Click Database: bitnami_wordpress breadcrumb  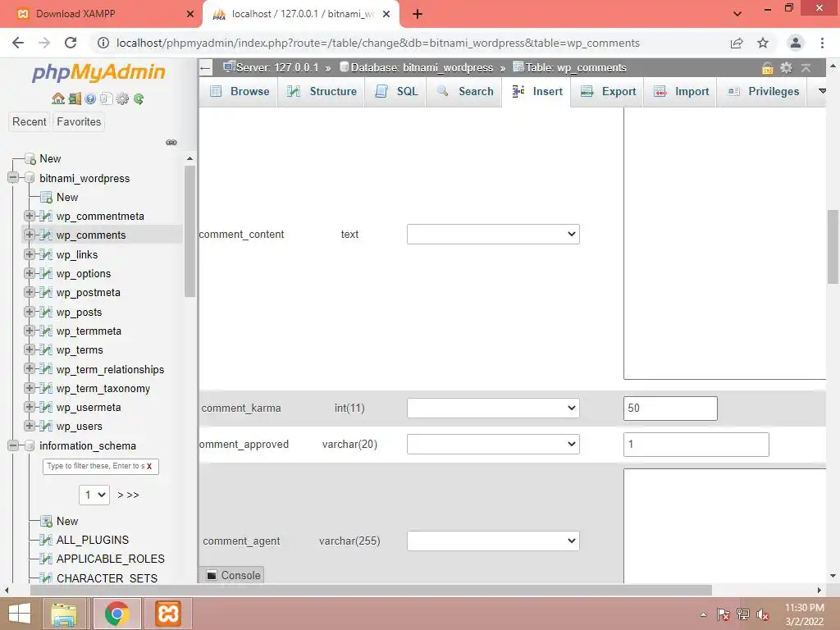[421, 68]
